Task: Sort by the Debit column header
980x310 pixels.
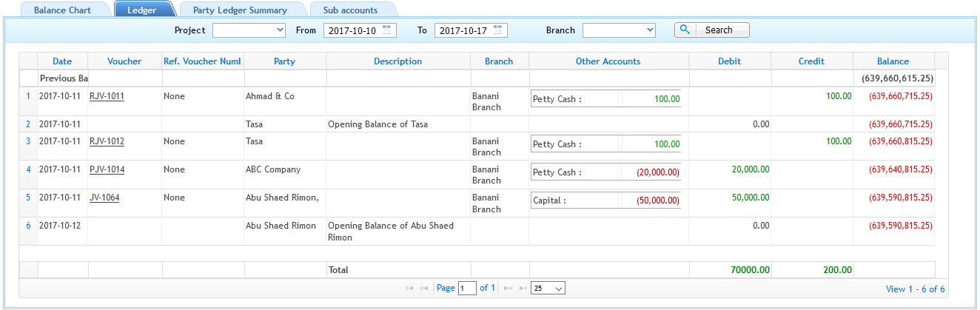Action: pyautogui.click(x=729, y=61)
